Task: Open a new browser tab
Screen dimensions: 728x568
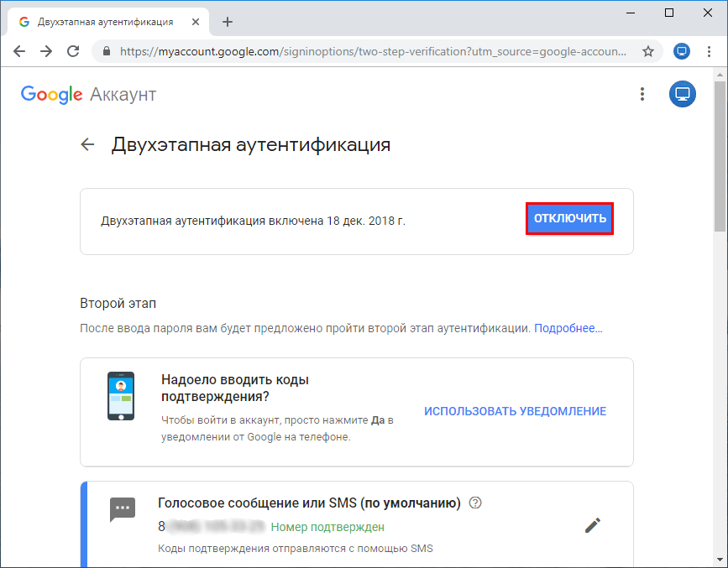Action: (227, 22)
